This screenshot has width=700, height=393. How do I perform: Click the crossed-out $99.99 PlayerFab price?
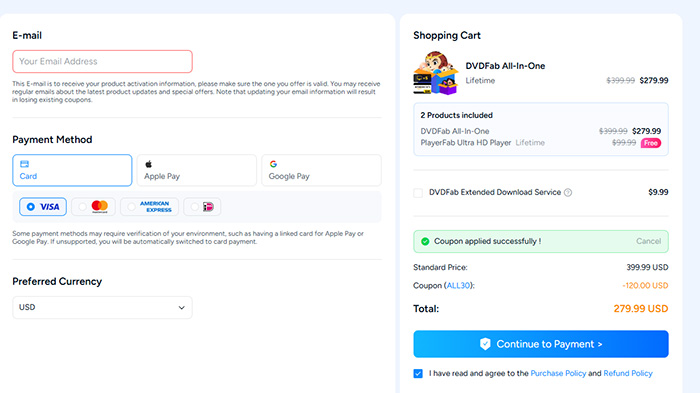pyautogui.click(x=624, y=143)
